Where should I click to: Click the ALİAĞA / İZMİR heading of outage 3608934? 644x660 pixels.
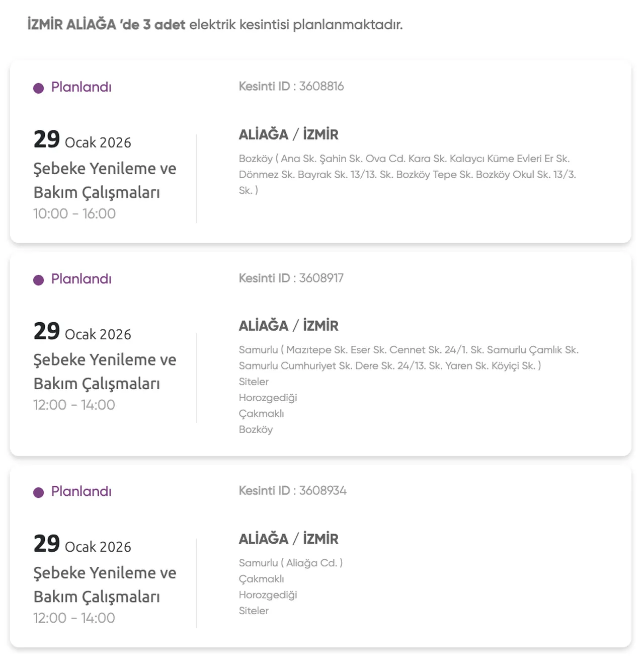pos(288,539)
